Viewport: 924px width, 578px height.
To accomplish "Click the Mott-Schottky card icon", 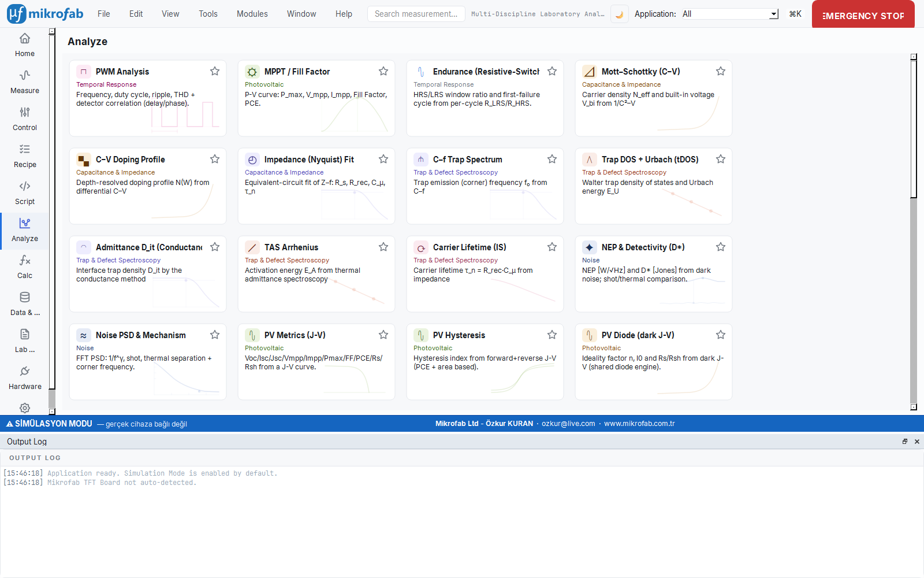I will pyautogui.click(x=590, y=72).
